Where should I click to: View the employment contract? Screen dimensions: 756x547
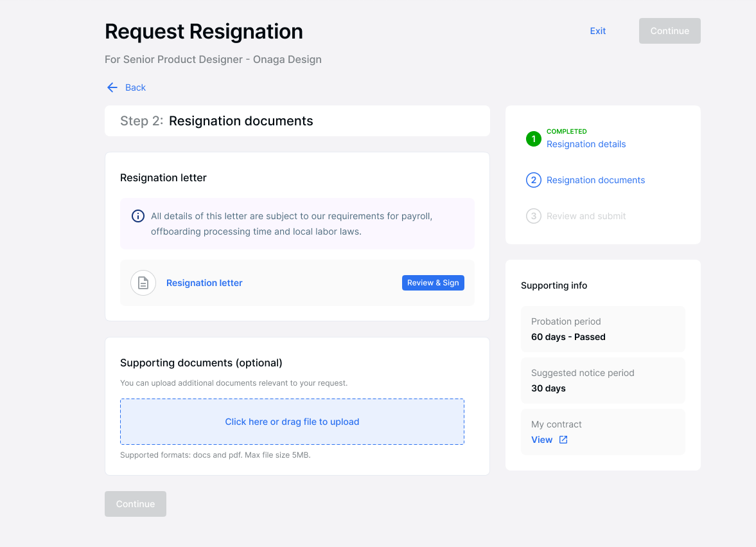click(x=541, y=440)
